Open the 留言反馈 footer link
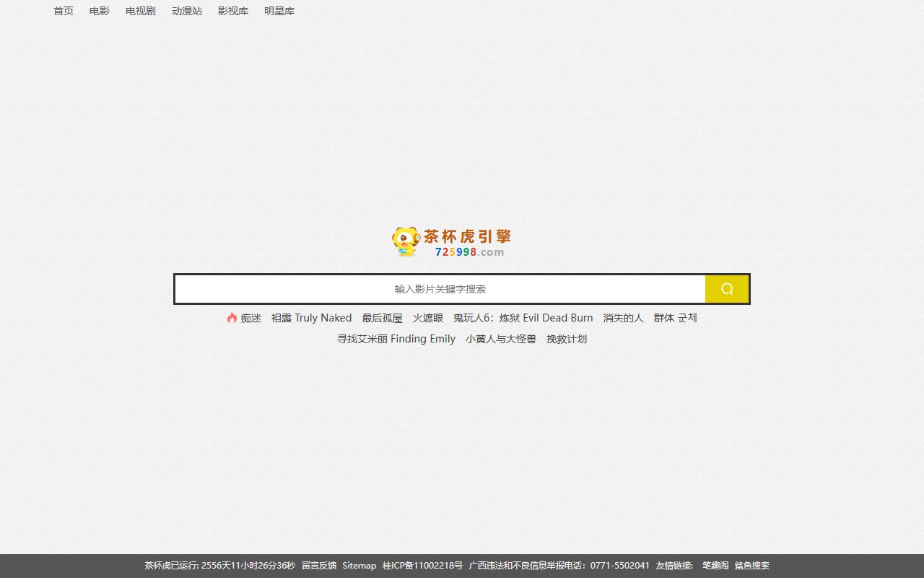924x578 pixels. coord(319,566)
